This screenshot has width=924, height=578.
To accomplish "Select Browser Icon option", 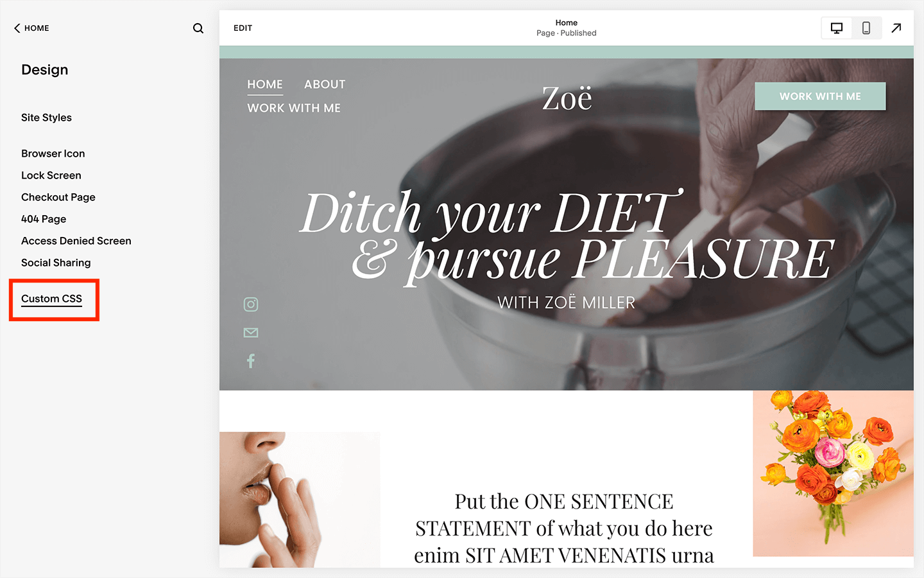I will [x=53, y=153].
